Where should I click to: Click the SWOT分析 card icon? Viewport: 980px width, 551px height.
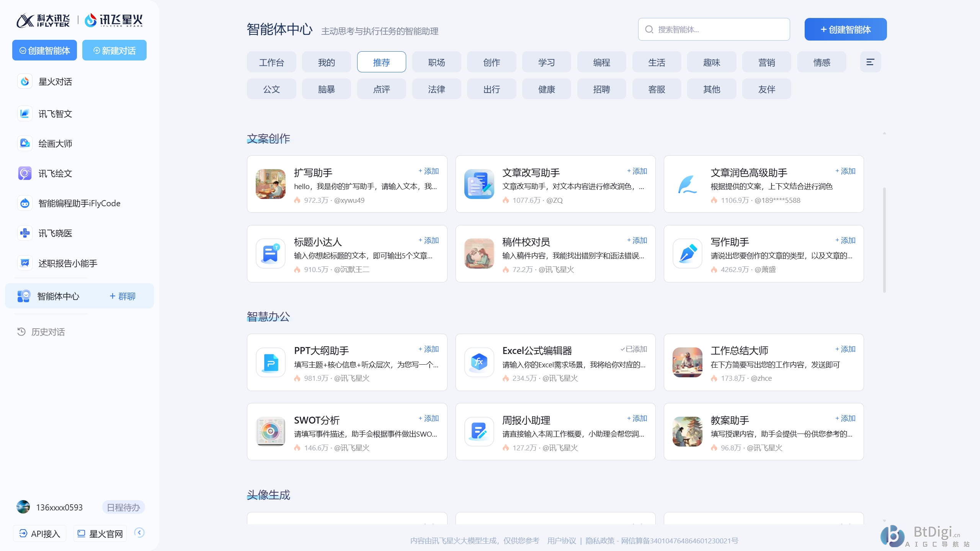271,432
